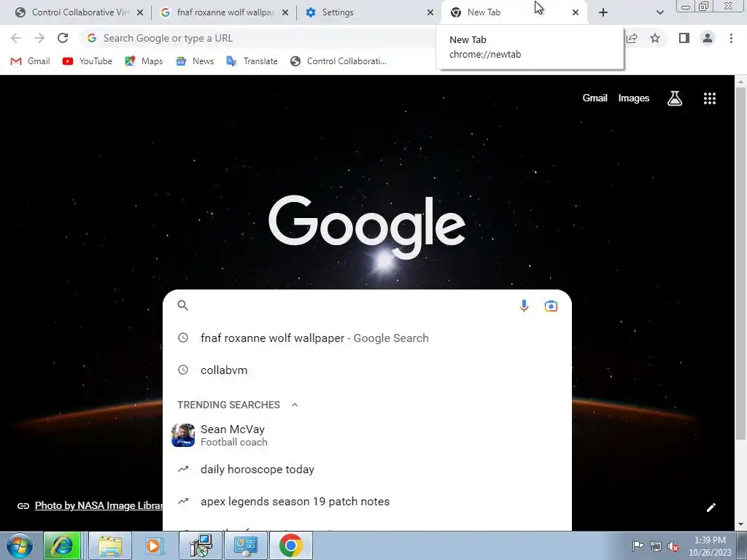Switch to the fnaf roxanne wolf wallpaper tab

click(224, 12)
